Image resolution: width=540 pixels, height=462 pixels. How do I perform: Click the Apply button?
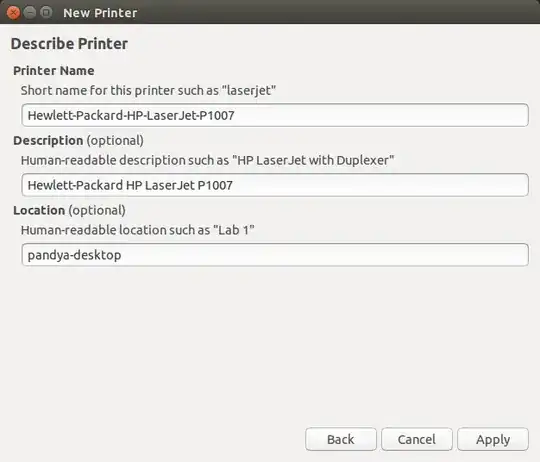point(493,439)
